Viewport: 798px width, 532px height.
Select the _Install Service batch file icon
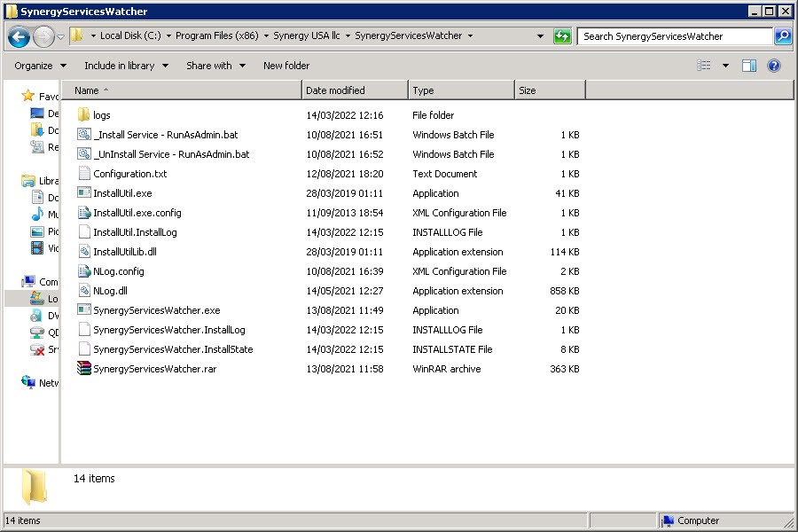(x=83, y=135)
